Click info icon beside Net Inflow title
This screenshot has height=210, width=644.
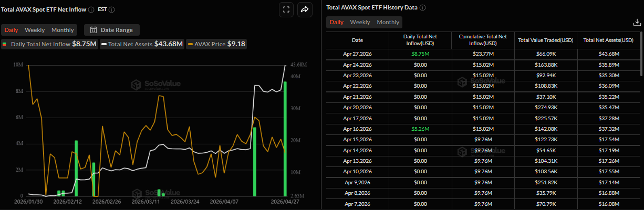[x=91, y=9]
